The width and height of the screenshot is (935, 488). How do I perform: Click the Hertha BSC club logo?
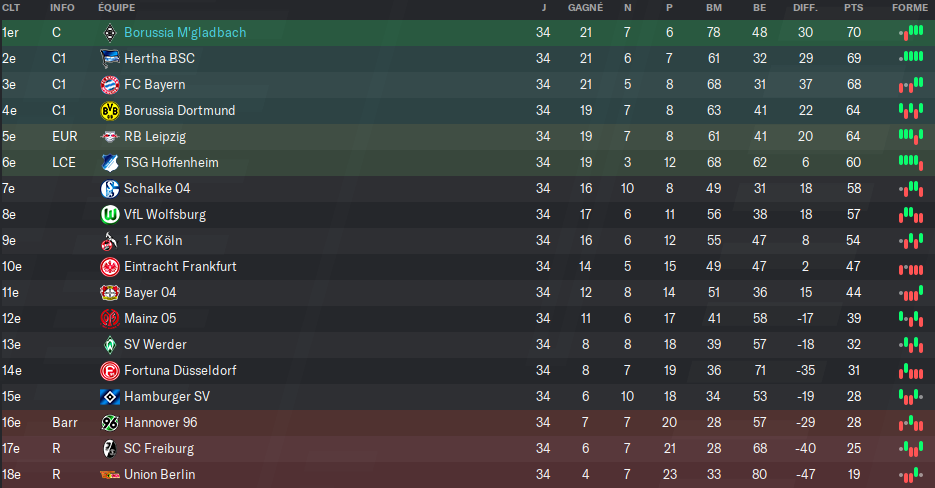(x=110, y=58)
